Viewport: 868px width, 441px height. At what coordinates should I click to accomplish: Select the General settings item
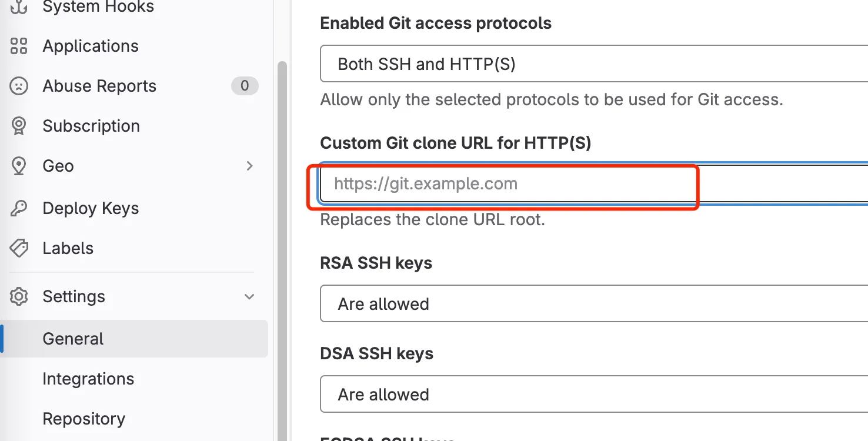click(x=72, y=339)
